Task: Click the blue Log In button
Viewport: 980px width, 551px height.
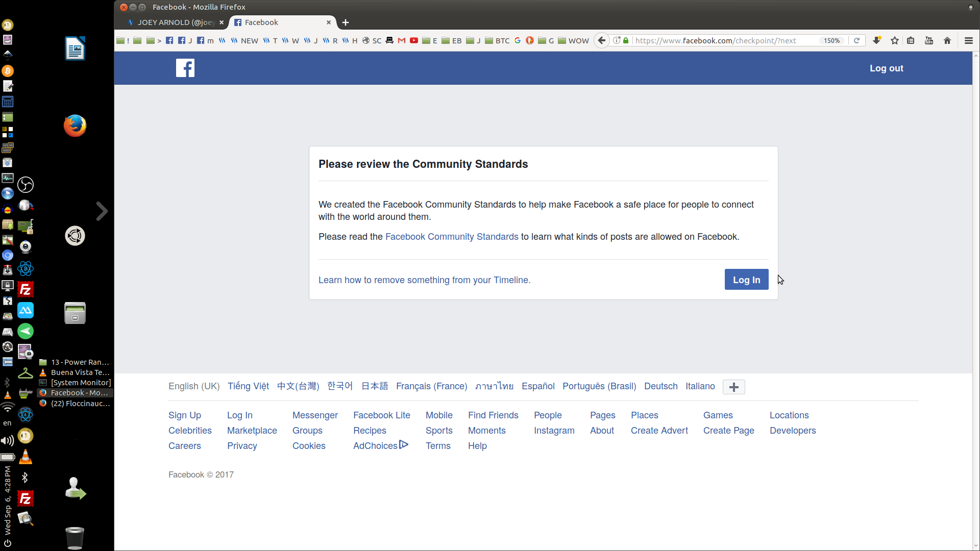Action: click(x=746, y=280)
